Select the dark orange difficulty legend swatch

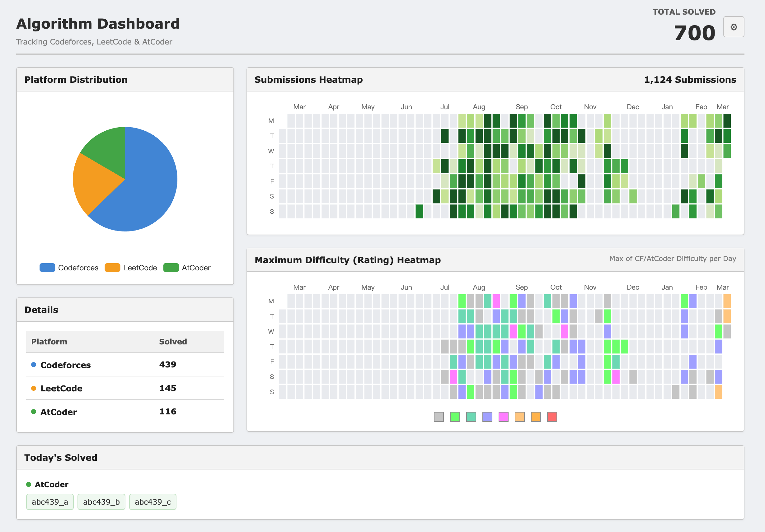(x=536, y=417)
